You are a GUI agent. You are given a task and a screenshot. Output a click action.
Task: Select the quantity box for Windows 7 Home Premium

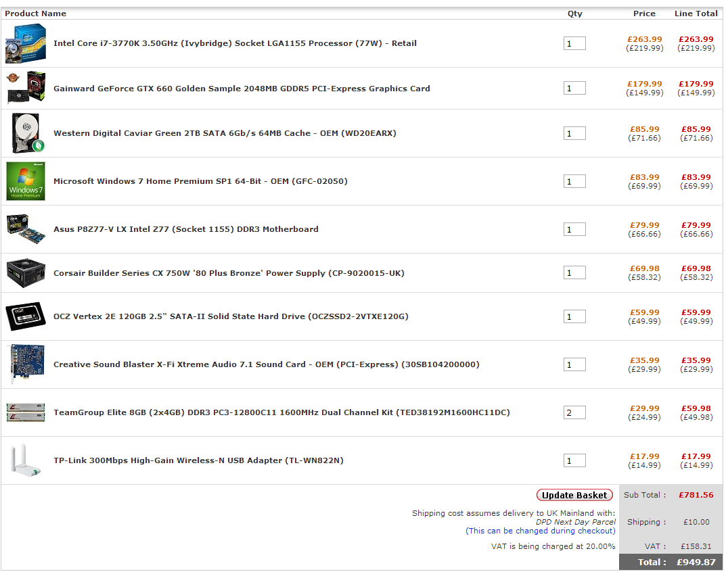pyautogui.click(x=574, y=182)
